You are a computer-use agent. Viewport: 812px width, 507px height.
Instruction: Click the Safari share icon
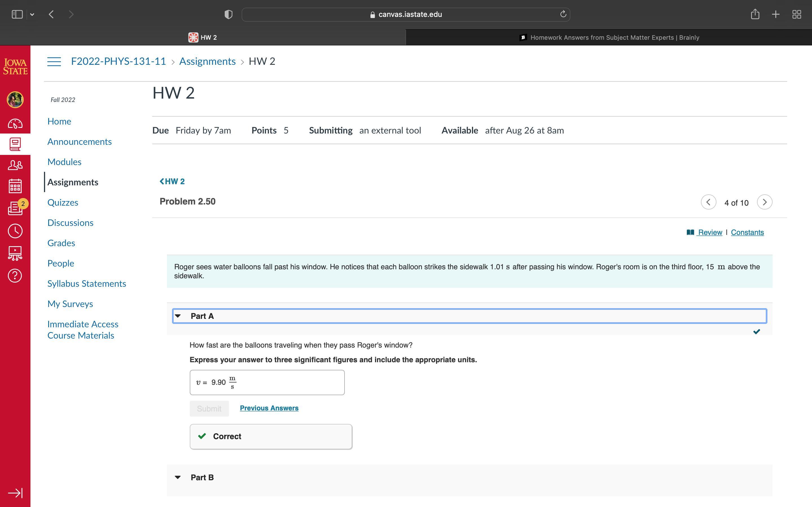click(755, 14)
